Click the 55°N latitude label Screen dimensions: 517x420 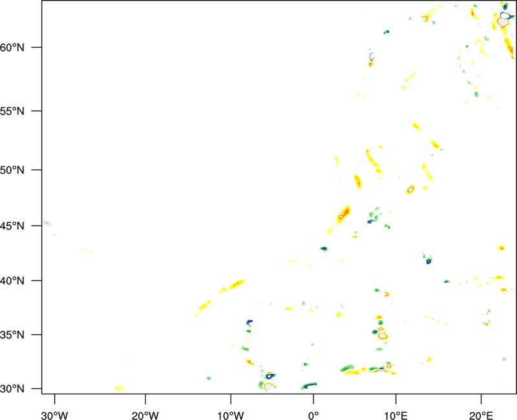point(12,111)
